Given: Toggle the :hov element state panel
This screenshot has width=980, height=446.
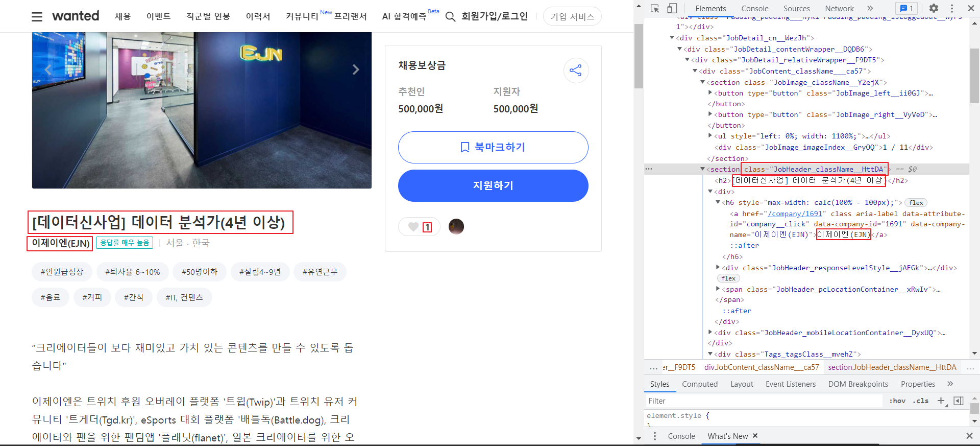Looking at the screenshot, I should point(897,401).
